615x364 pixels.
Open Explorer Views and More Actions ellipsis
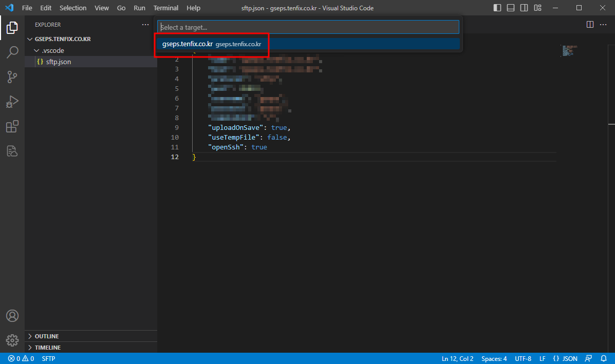coord(145,24)
